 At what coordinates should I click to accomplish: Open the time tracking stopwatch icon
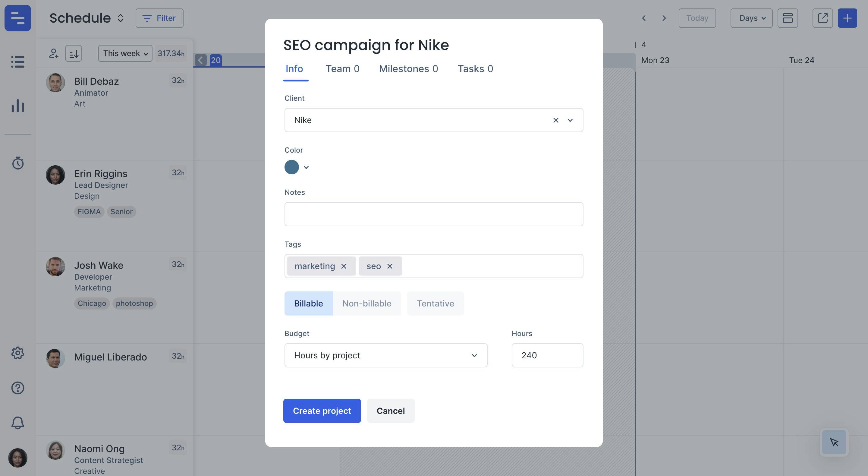point(17,163)
